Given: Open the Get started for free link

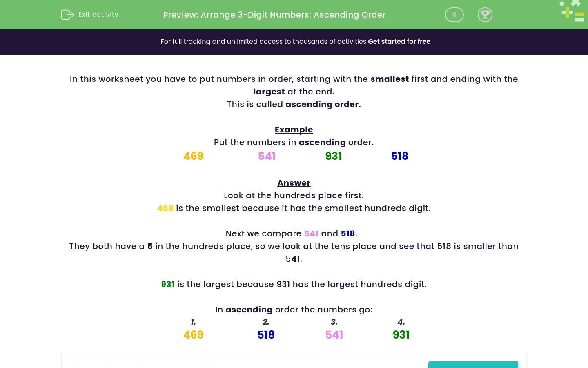Looking at the screenshot, I should 399,42.
